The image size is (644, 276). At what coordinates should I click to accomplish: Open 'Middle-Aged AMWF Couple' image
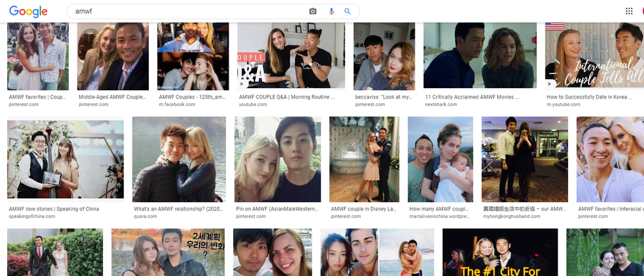coord(113,56)
